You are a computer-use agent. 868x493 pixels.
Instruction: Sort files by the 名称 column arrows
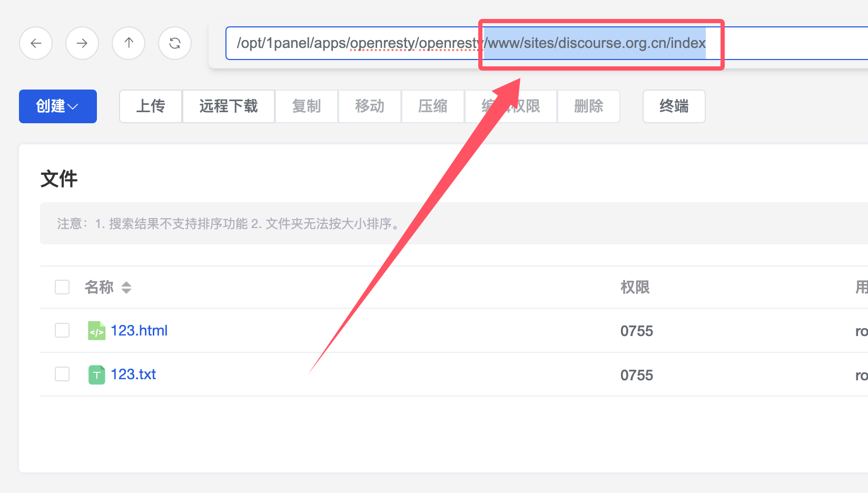[x=126, y=288]
